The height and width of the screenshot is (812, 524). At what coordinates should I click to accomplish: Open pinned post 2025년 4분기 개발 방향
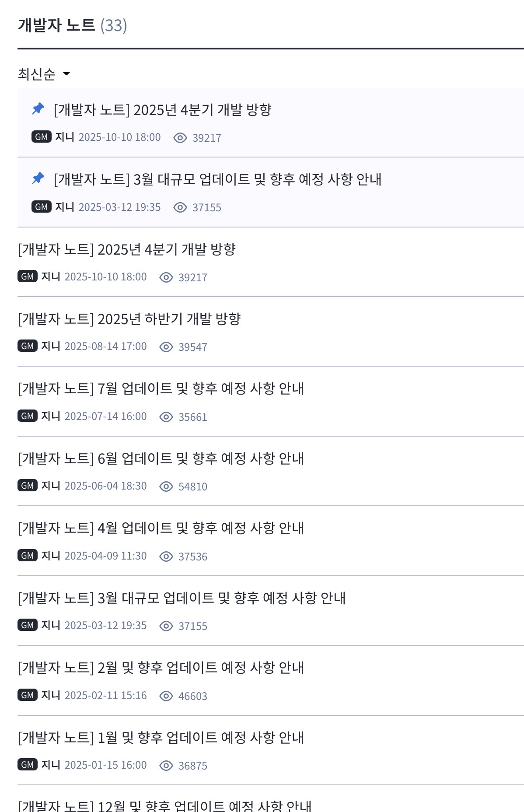[162, 110]
